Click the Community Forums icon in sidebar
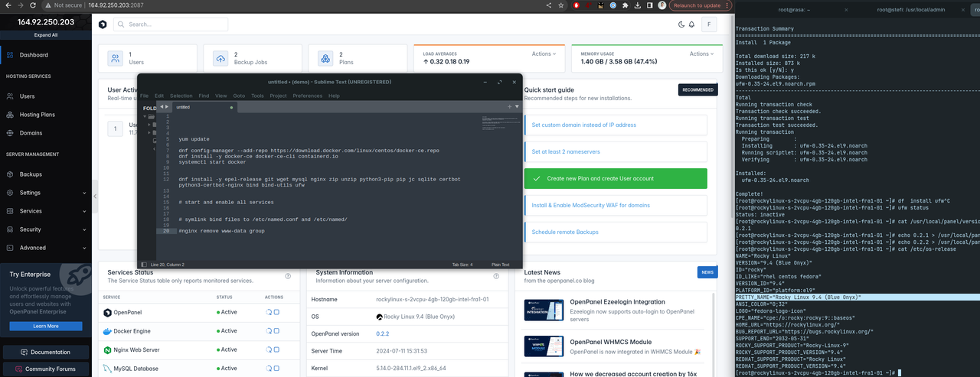 [x=18, y=369]
